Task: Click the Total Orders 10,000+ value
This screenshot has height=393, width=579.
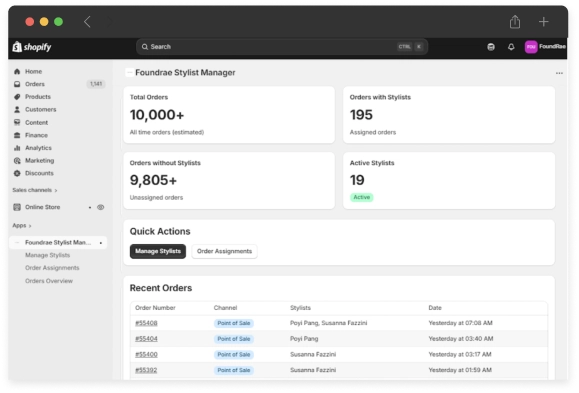Action: [x=157, y=115]
